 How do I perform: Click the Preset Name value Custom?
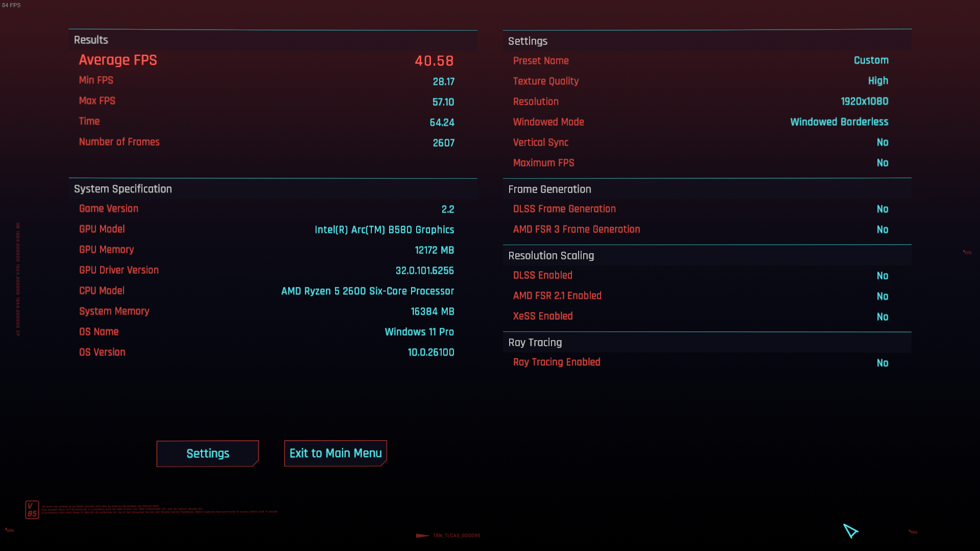pyautogui.click(x=871, y=60)
